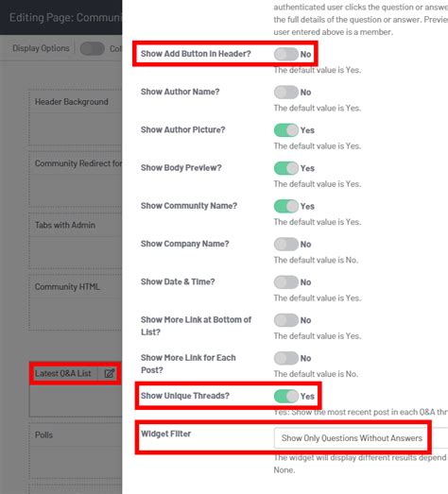Viewport: 448px width, 494px height.
Task: Enable Show Company Name switch
Action: pos(286,244)
